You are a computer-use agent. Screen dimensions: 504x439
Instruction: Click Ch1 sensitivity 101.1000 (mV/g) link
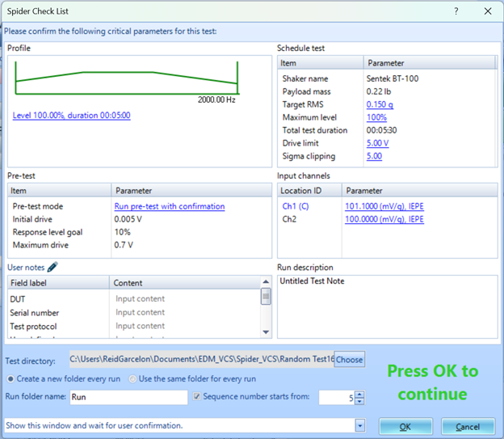click(x=384, y=206)
